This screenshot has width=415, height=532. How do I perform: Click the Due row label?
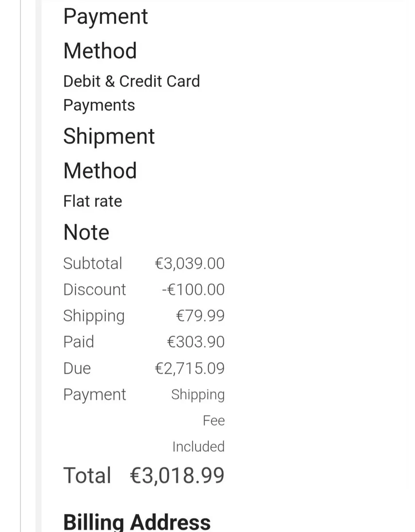(77, 368)
